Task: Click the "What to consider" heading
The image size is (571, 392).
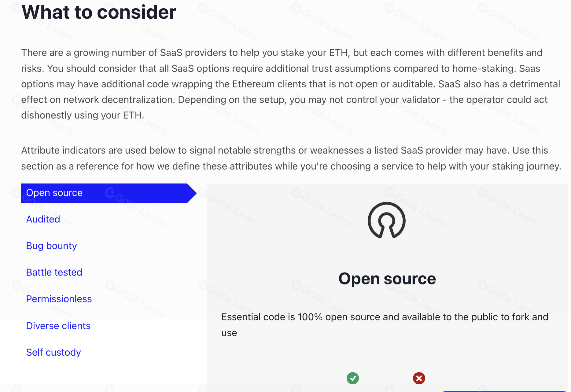Action: [x=99, y=12]
